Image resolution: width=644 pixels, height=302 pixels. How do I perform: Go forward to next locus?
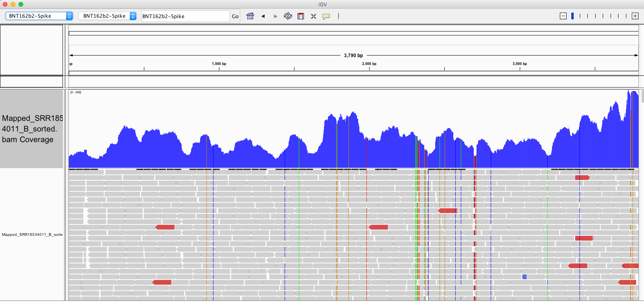(x=275, y=16)
